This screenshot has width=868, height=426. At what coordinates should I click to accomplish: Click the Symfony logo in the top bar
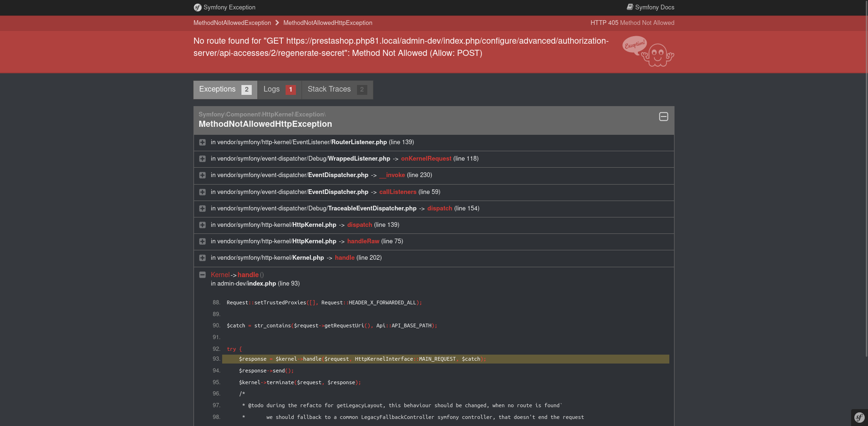click(197, 8)
